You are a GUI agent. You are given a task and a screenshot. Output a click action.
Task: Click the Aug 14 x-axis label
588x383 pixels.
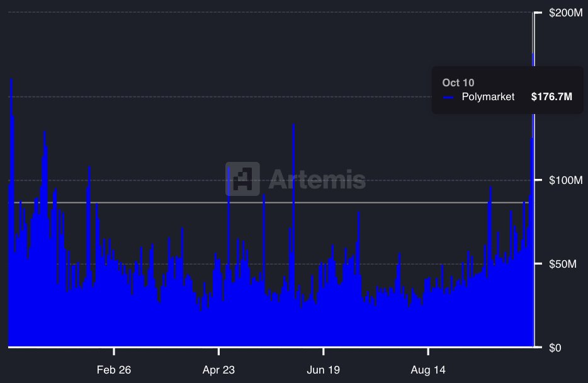(428, 370)
